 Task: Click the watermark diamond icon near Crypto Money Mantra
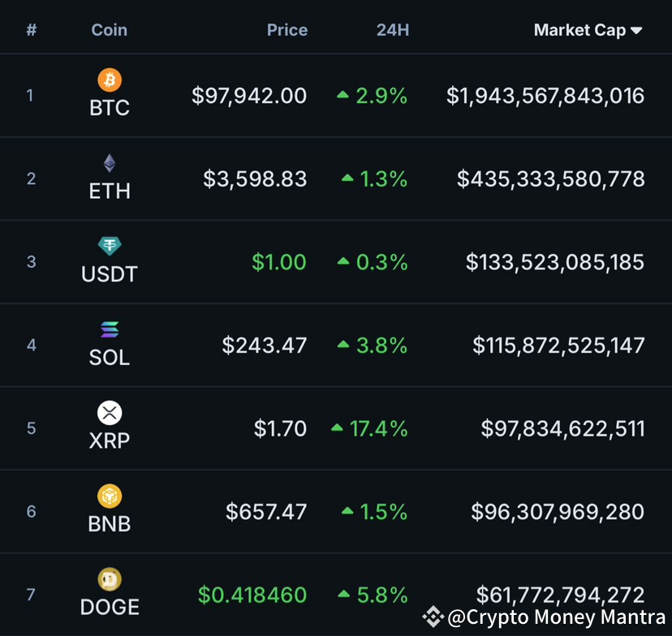click(435, 617)
